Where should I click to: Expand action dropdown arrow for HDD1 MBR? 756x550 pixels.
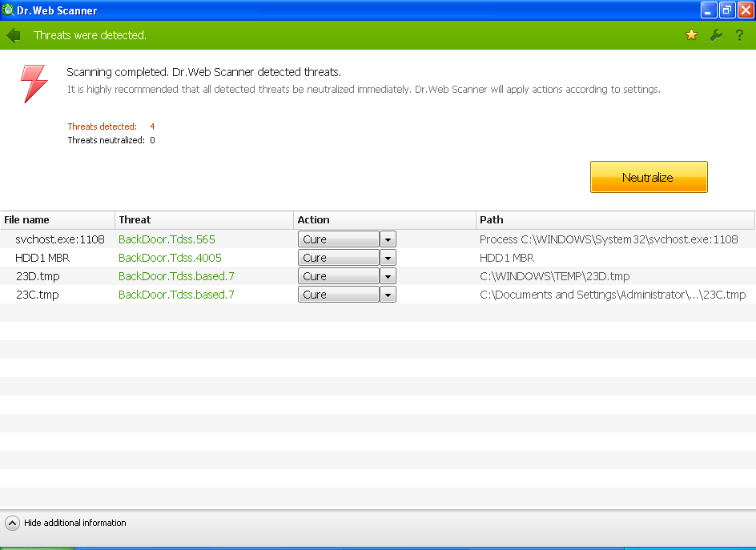coord(388,258)
